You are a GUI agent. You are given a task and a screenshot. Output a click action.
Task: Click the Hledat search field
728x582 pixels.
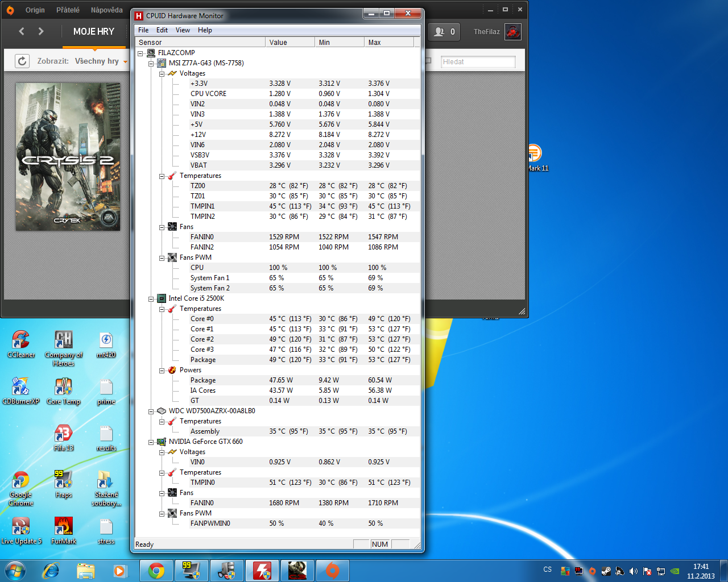(x=478, y=61)
